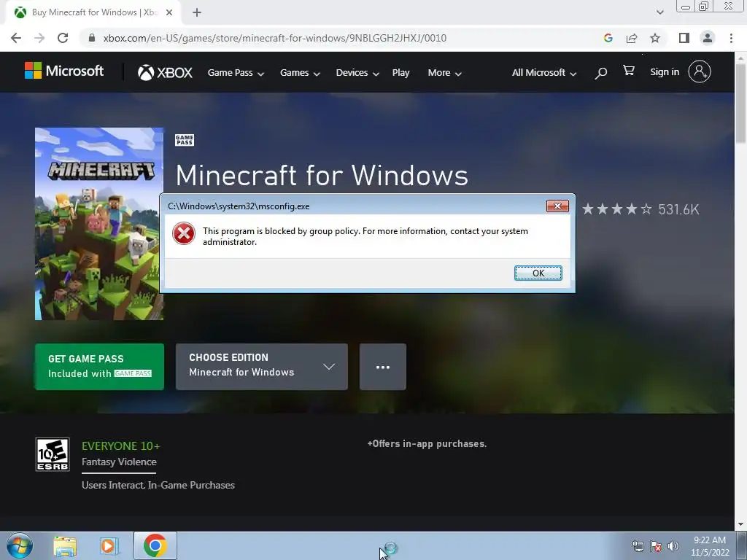Open Windows Explorer from taskbar
747x560 pixels.
click(x=65, y=546)
